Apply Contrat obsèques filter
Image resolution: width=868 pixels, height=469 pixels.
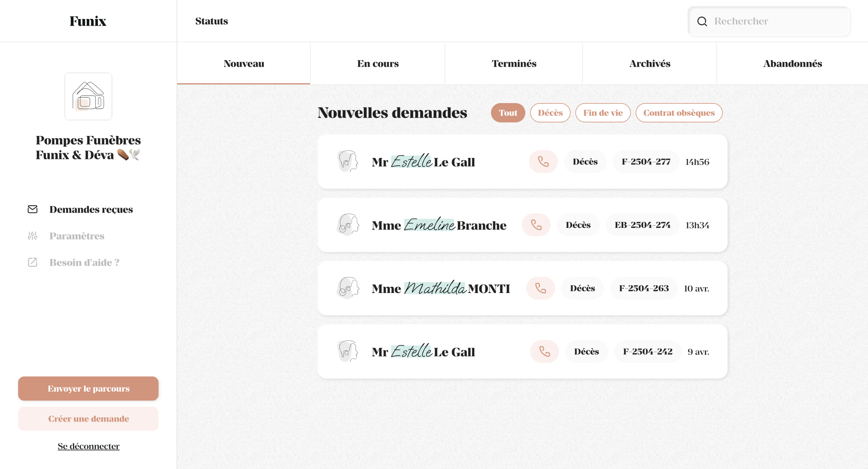(x=679, y=113)
